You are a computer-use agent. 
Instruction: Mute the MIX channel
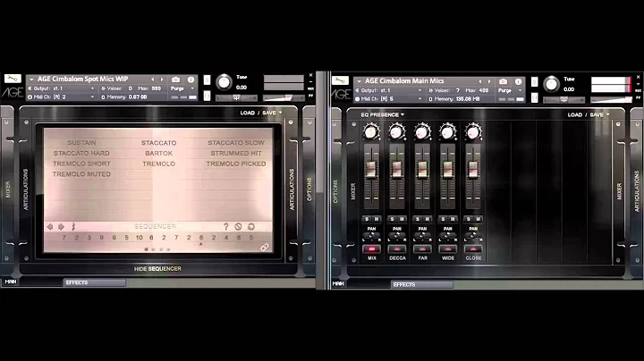377,219
